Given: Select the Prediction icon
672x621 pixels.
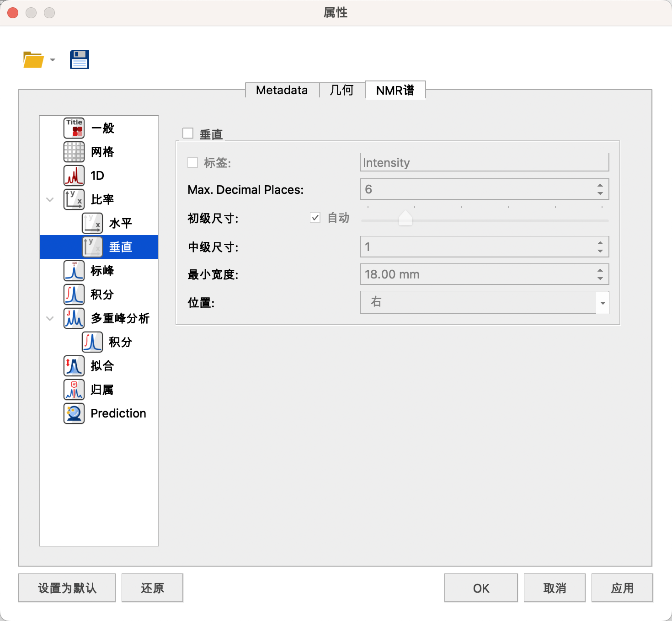Looking at the screenshot, I should click(74, 413).
